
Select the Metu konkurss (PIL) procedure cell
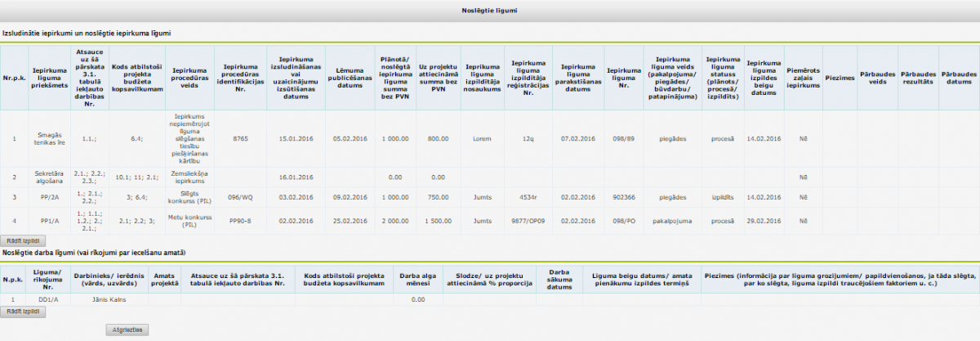[190, 220]
